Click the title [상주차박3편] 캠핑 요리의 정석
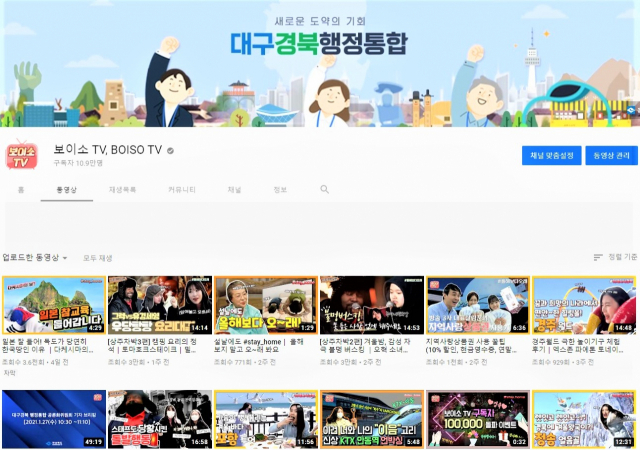 [153, 345]
